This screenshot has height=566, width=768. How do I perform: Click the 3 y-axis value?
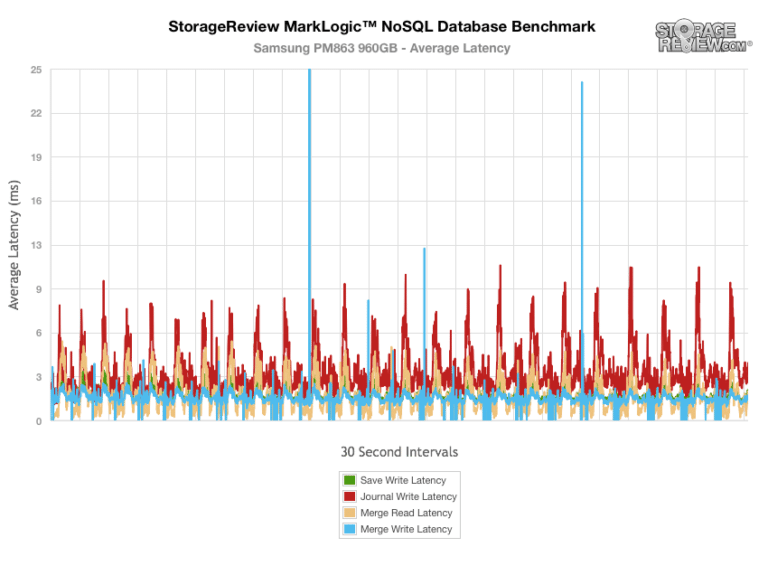[39, 377]
